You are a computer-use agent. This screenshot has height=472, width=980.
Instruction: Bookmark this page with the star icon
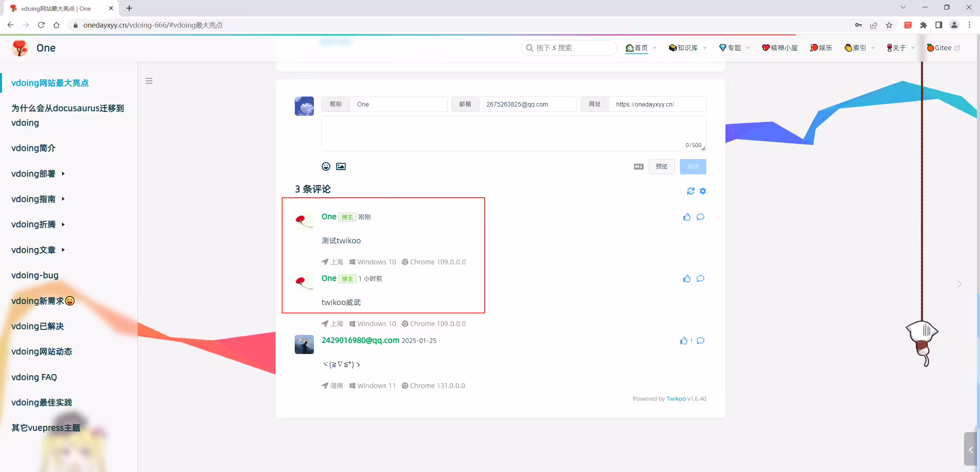tap(889, 25)
